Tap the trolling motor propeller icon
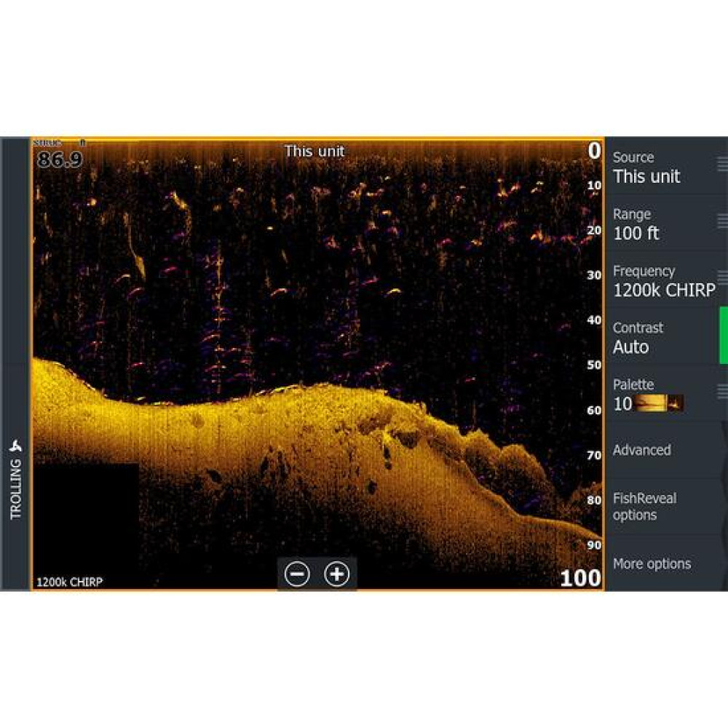The image size is (728, 728). [15, 446]
